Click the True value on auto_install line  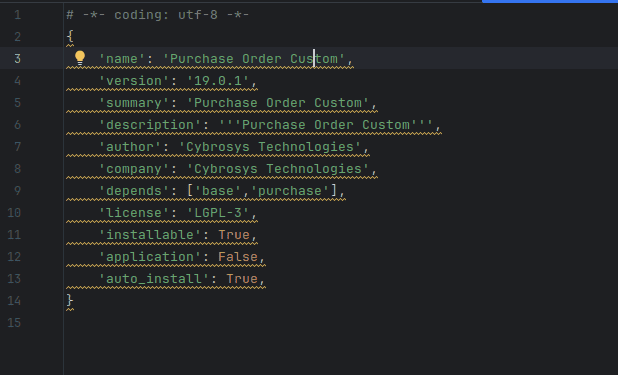[x=242, y=279]
